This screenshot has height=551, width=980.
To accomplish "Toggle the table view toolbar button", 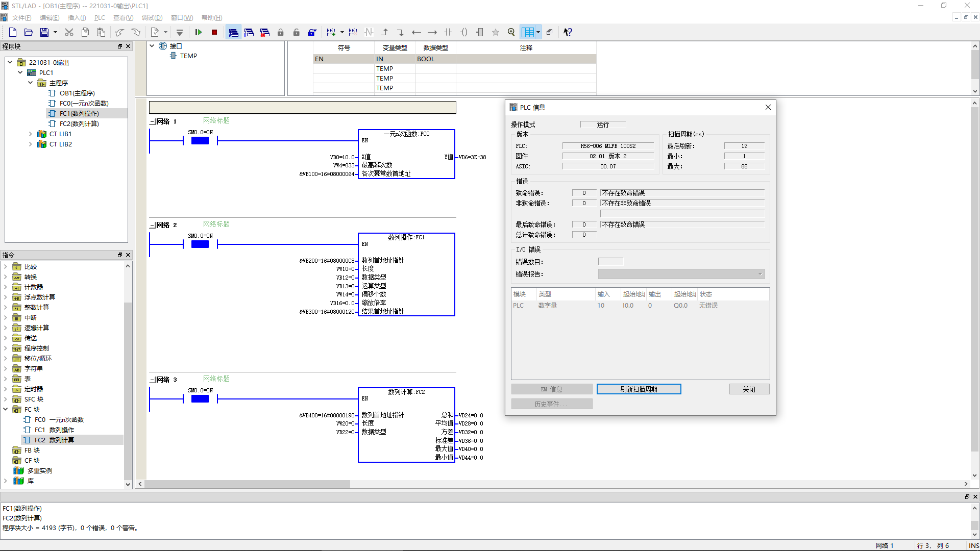I will point(527,32).
